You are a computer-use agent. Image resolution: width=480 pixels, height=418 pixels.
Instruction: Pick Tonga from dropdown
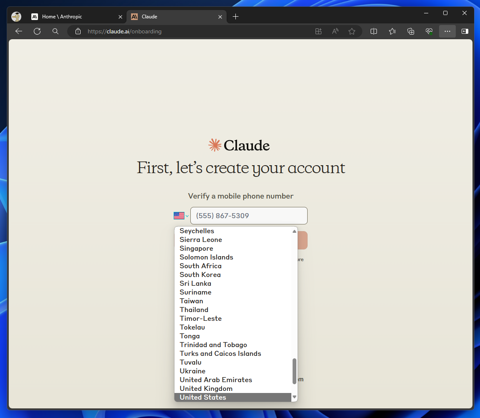pos(233,336)
